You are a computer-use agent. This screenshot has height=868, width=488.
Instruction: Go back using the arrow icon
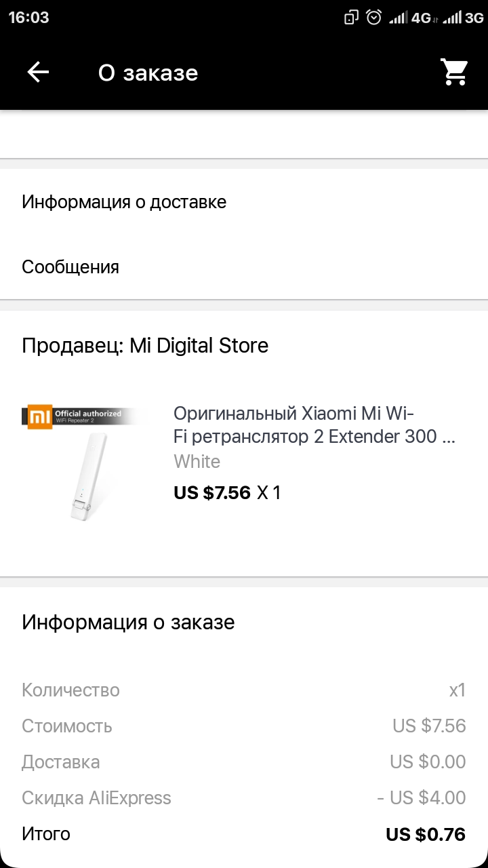38,73
